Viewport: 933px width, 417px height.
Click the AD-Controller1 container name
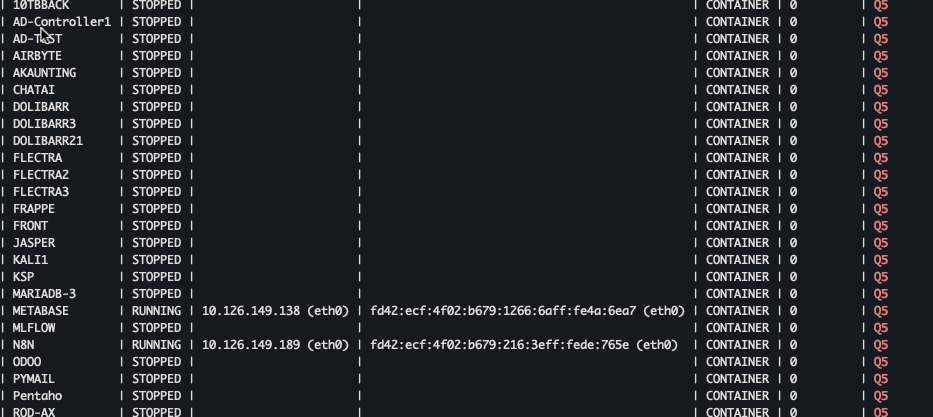coord(62,22)
